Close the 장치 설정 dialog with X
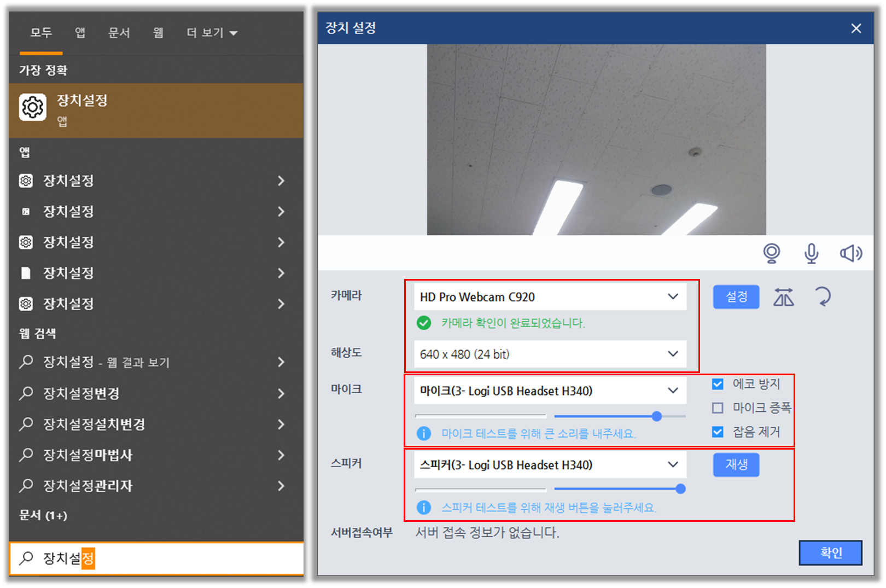Screen dimensions: 886x588 [856, 28]
